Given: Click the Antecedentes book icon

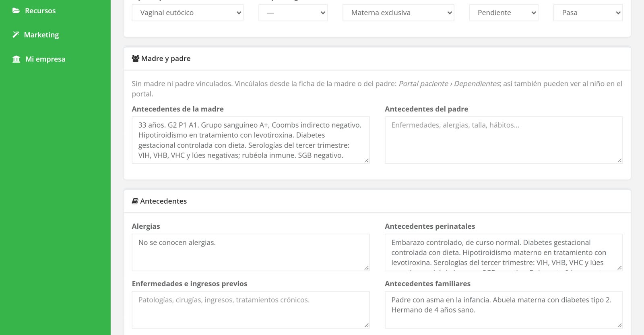Looking at the screenshot, I should point(135,201).
